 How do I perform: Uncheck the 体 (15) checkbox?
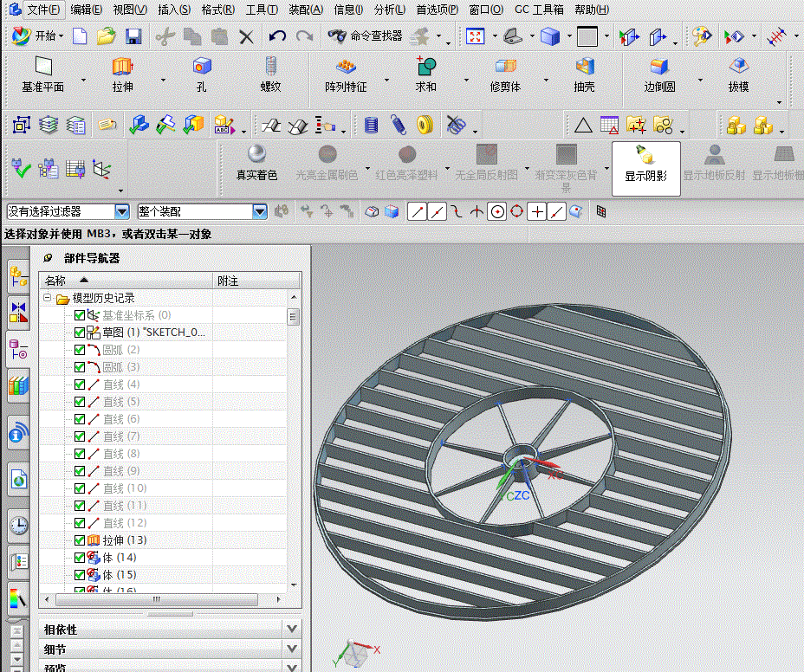click(x=80, y=575)
